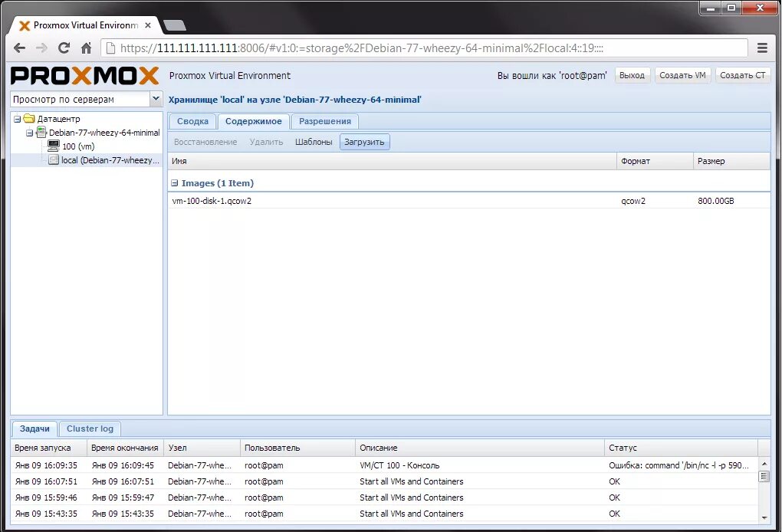Click the Загрузить upload button
782x532 pixels.
365,142
